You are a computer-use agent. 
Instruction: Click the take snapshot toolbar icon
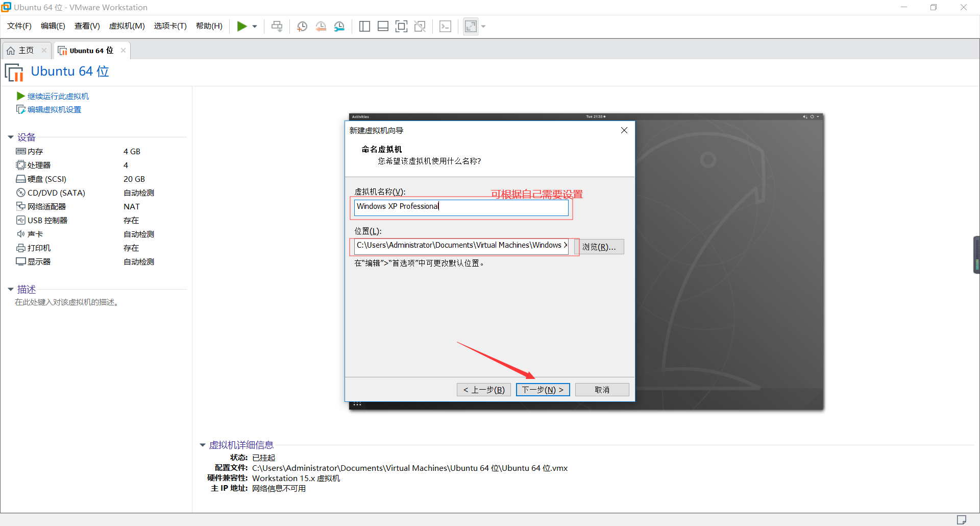[x=302, y=26]
